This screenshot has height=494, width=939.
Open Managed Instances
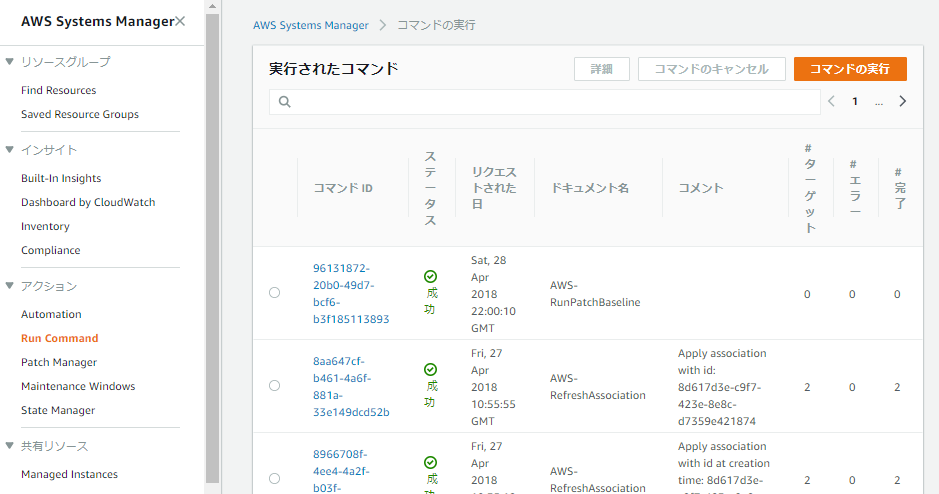point(69,474)
